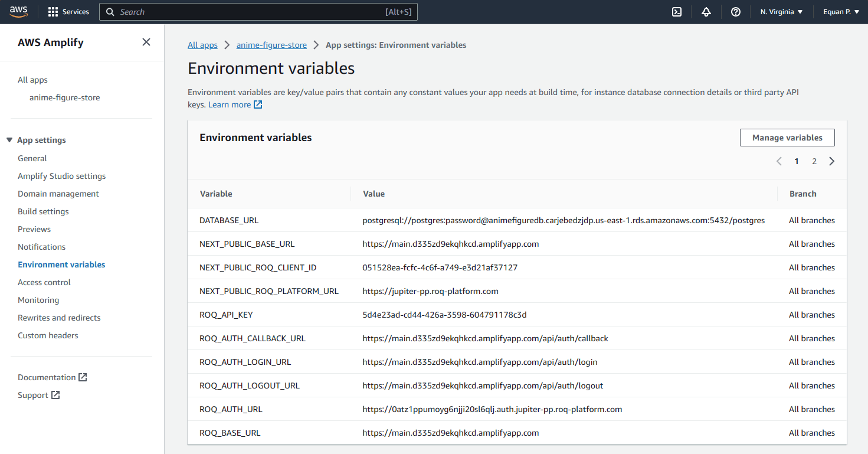Click the /api/auth/callback URL value

click(x=485, y=338)
